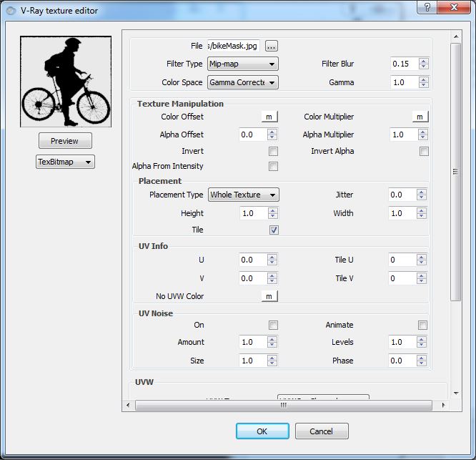Viewport: 476px width, 460px height.
Task: Click the Tile V value field
Action: (x=402, y=278)
